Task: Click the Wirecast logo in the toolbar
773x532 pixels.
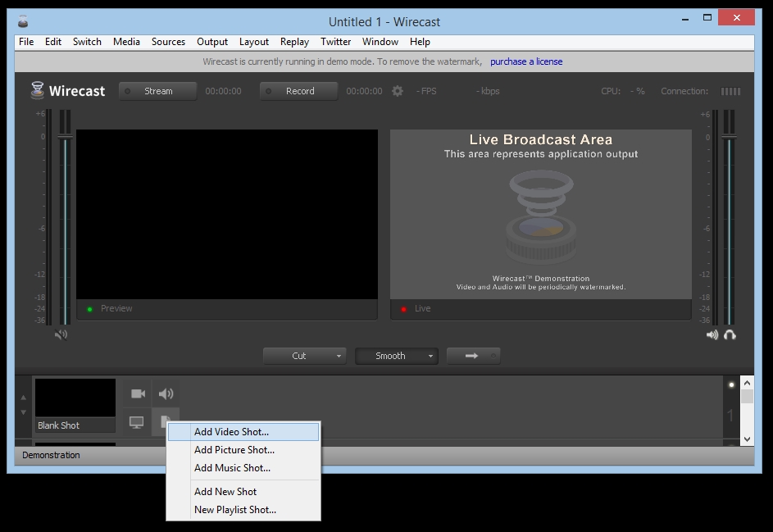Action: point(68,91)
